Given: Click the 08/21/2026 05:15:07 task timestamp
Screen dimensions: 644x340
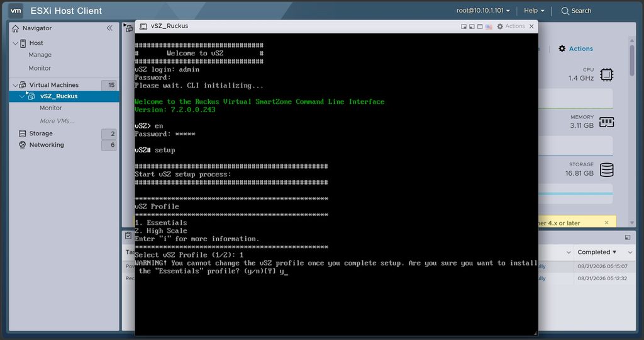Looking at the screenshot, I should pyautogui.click(x=602, y=266).
